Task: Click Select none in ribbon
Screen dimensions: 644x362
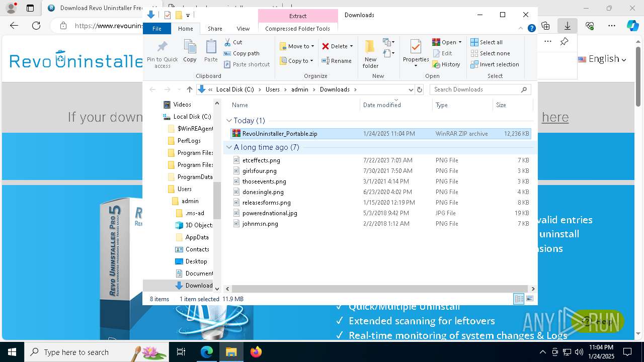Action: (x=490, y=53)
